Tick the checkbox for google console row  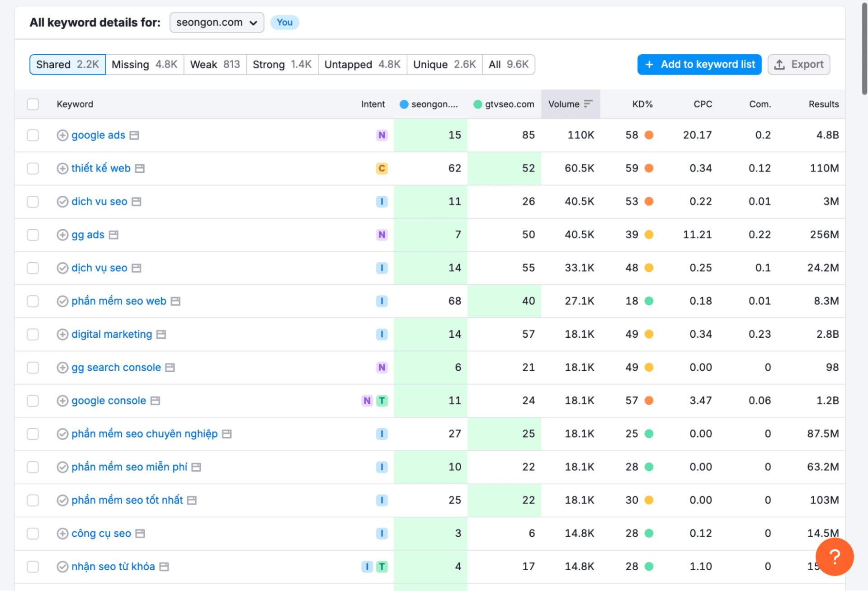33,401
